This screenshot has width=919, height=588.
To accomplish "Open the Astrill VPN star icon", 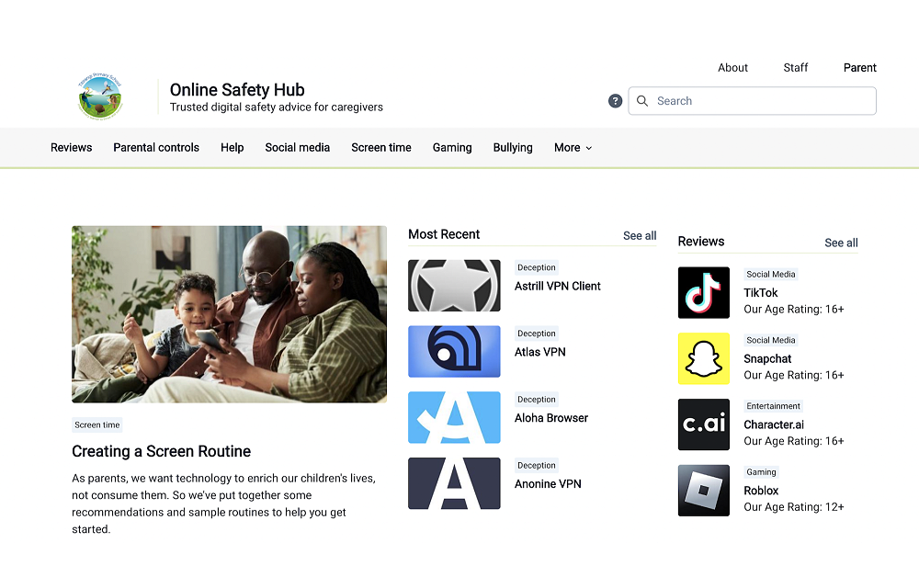I will pyautogui.click(x=454, y=286).
